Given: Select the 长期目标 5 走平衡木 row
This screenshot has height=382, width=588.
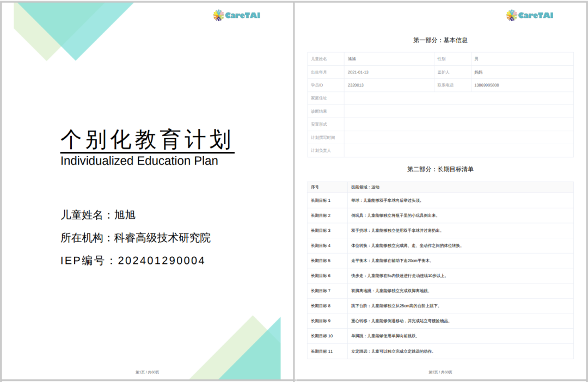Looking at the screenshot, I should [440, 261].
